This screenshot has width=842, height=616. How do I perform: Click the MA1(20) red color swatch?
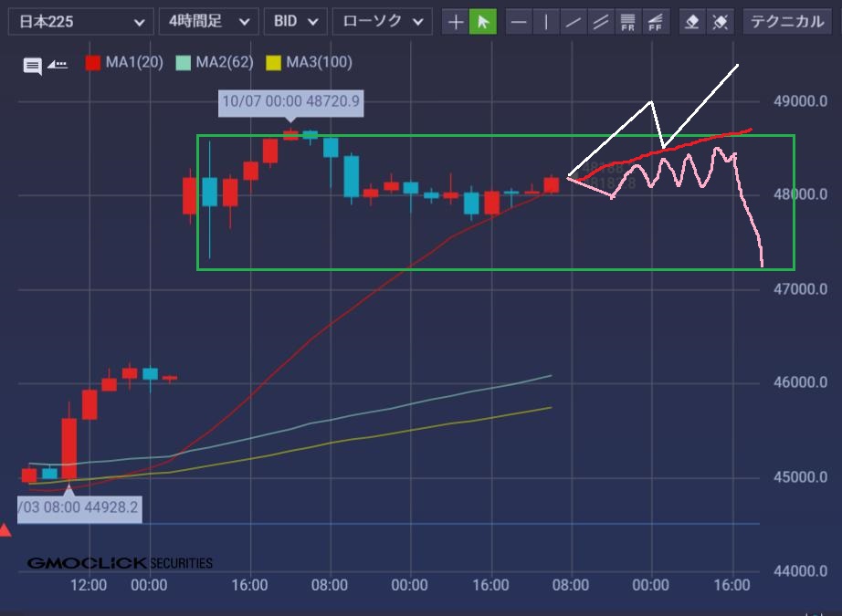[92, 63]
